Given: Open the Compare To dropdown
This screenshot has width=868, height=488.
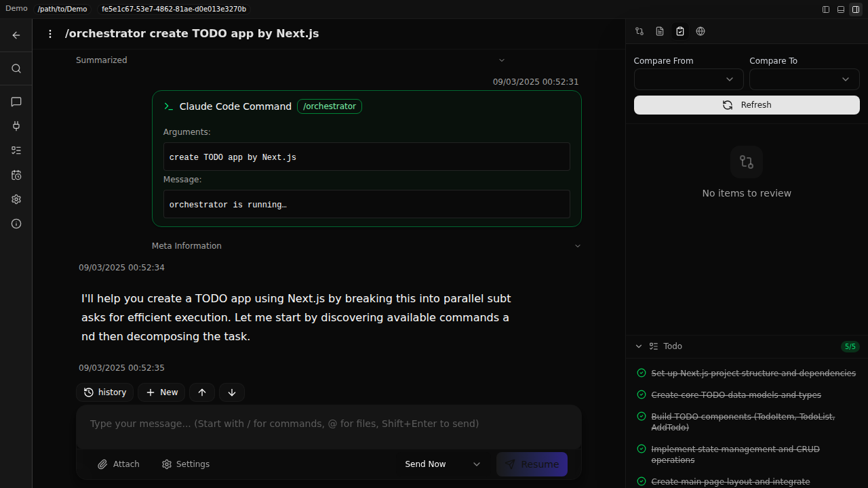Looking at the screenshot, I should 804,79.
